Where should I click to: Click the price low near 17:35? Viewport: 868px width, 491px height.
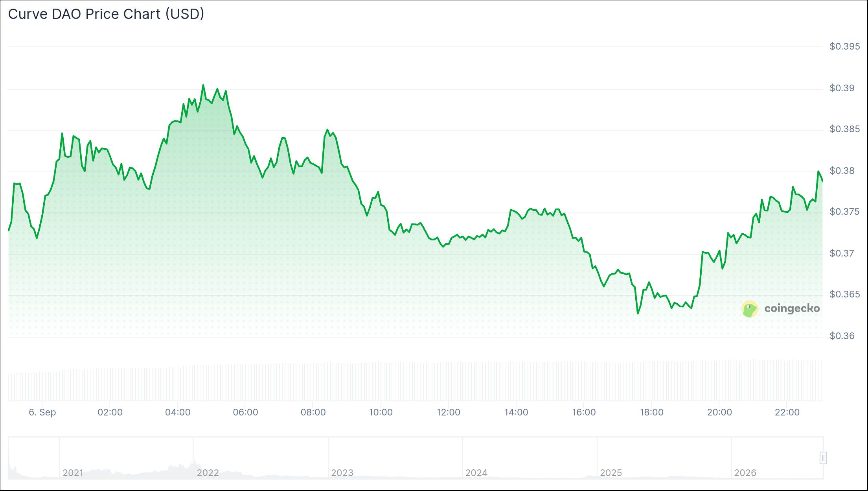pos(638,313)
